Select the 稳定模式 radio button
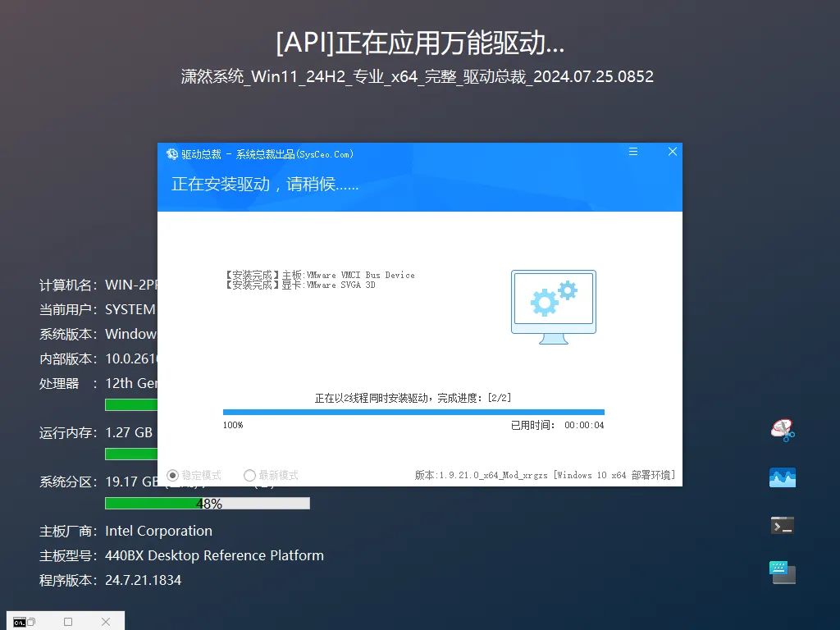The height and width of the screenshot is (630, 840). pyautogui.click(x=172, y=475)
